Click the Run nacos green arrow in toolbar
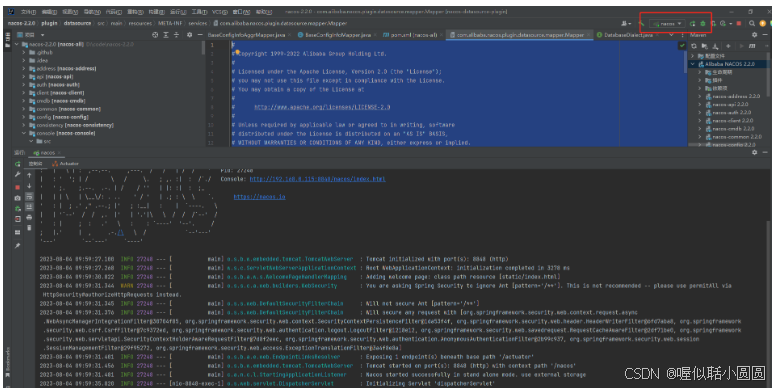 click(x=693, y=23)
